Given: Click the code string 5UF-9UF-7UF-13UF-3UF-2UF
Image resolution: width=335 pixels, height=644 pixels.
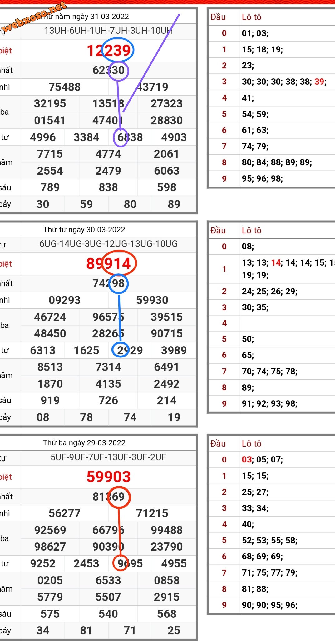Looking at the screenshot, I should [108, 457].
